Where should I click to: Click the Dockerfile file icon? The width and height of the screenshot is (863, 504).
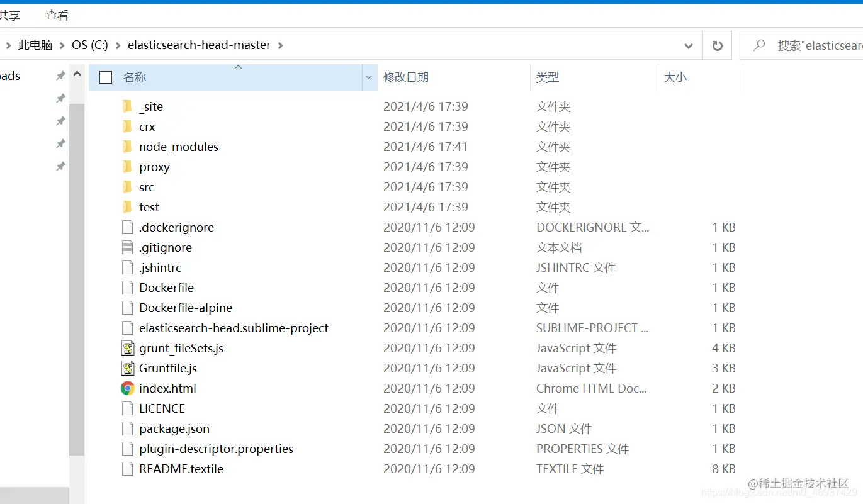point(128,288)
